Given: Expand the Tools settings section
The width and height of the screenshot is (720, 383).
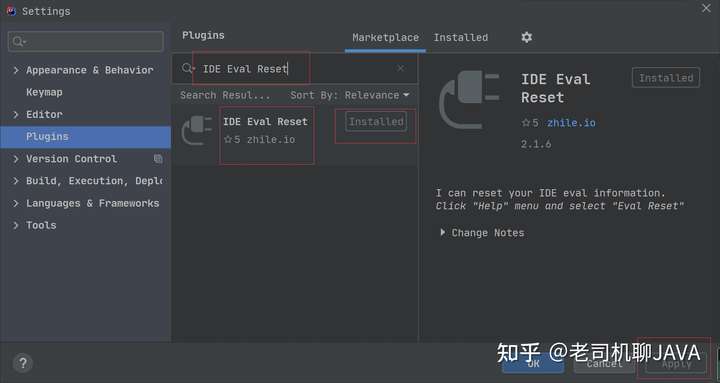Looking at the screenshot, I should coord(16,225).
